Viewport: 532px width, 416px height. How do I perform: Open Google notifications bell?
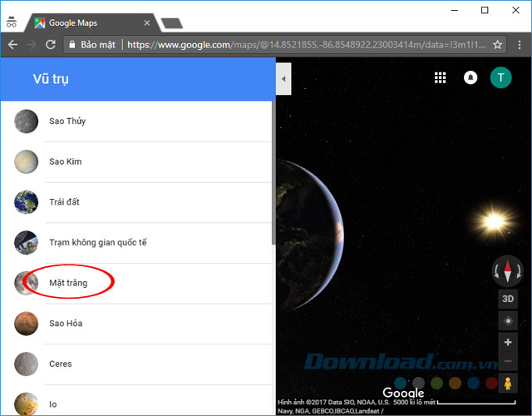pyautogui.click(x=470, y=77)
